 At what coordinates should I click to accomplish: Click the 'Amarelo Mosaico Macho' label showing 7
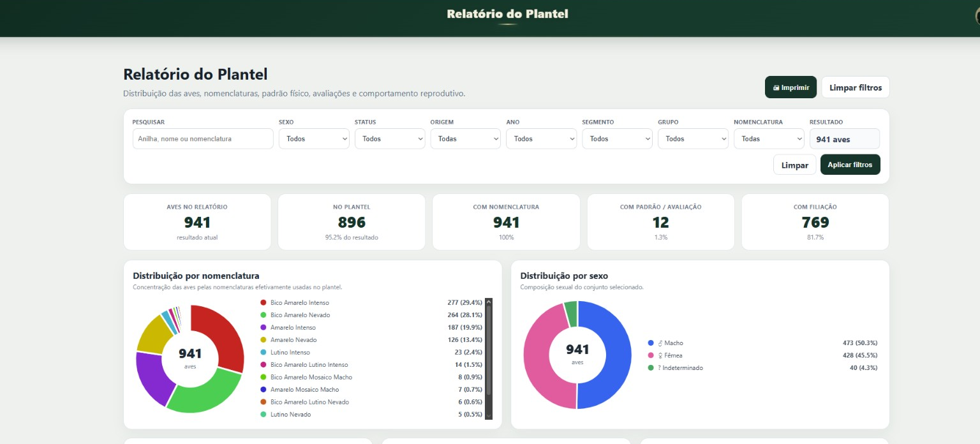(x=305, y=390)
